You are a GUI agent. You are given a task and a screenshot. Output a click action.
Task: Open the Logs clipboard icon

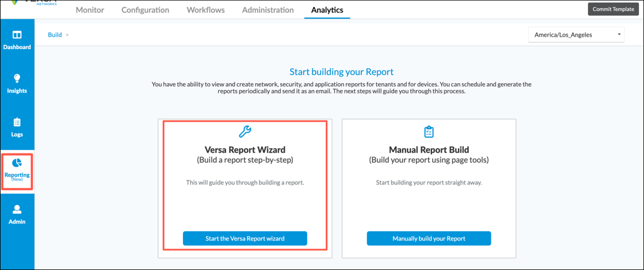click(17, 122)
